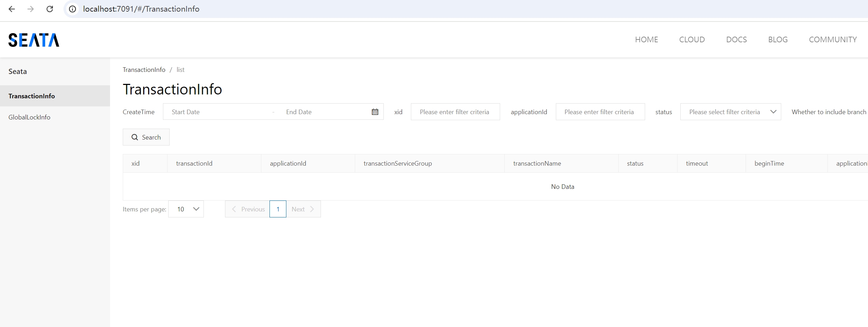This screenshot has height=327, width=868.
Task: Click the SEATA logo
Action: click(34, 40)
